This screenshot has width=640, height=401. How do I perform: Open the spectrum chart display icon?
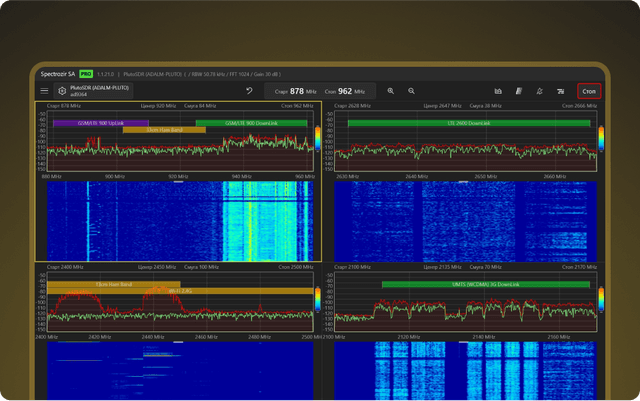[498, 91]
